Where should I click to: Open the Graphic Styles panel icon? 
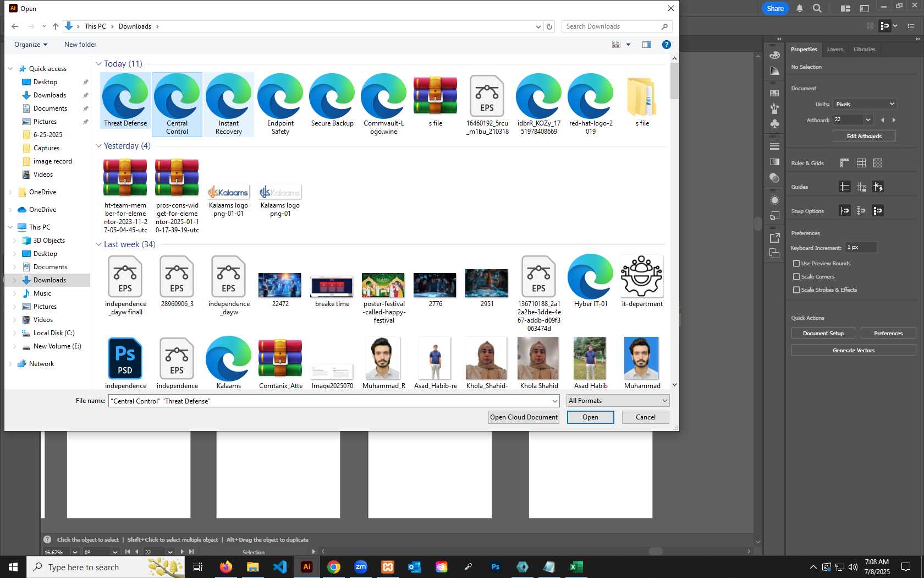pos(774,215)
